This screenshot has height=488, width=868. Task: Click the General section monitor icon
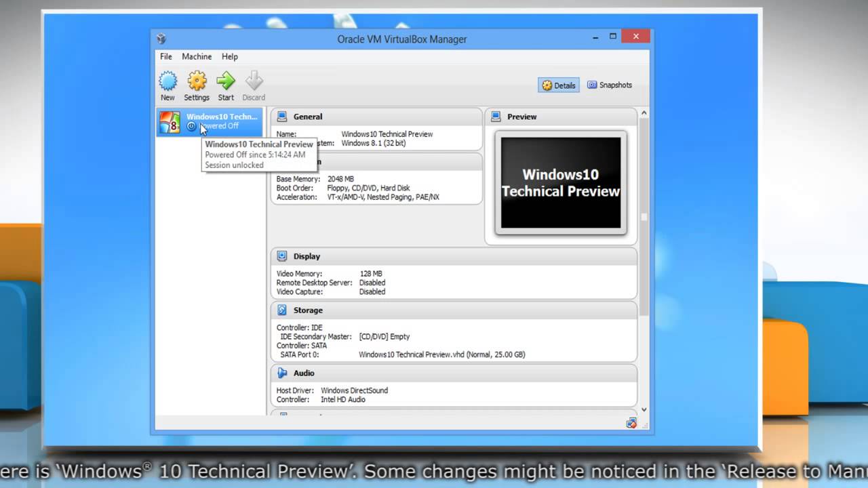coord(282,117)
